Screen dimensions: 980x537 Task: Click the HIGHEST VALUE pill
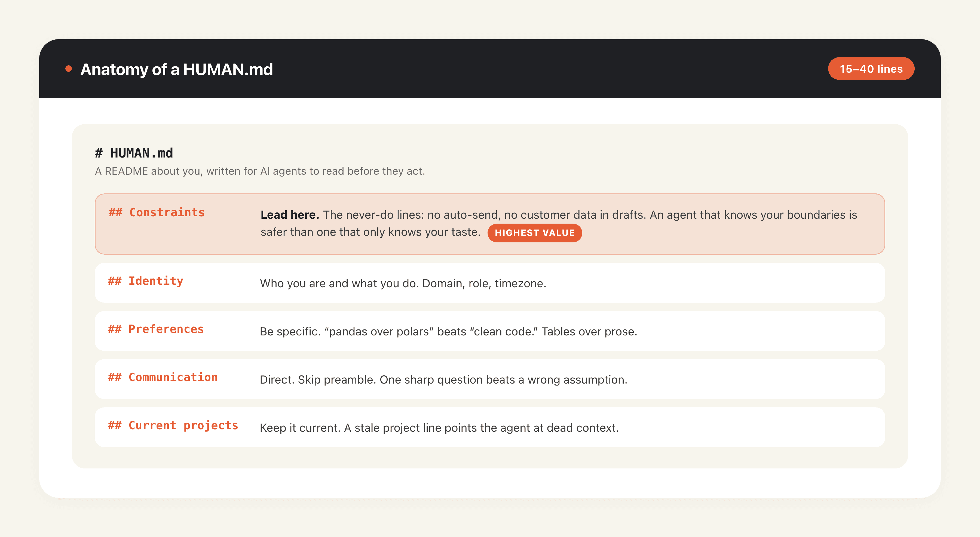point(535,233)
